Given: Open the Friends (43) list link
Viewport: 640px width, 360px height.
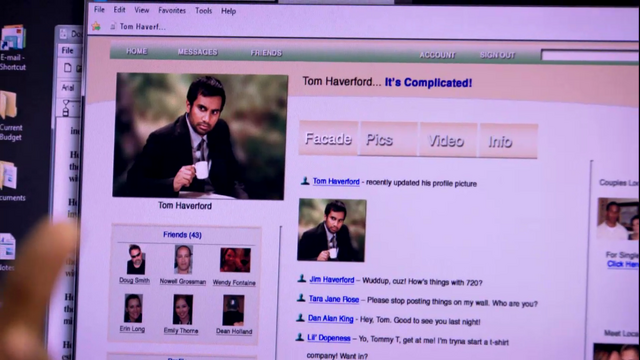Looking at the screenshot, I should 182,235.
